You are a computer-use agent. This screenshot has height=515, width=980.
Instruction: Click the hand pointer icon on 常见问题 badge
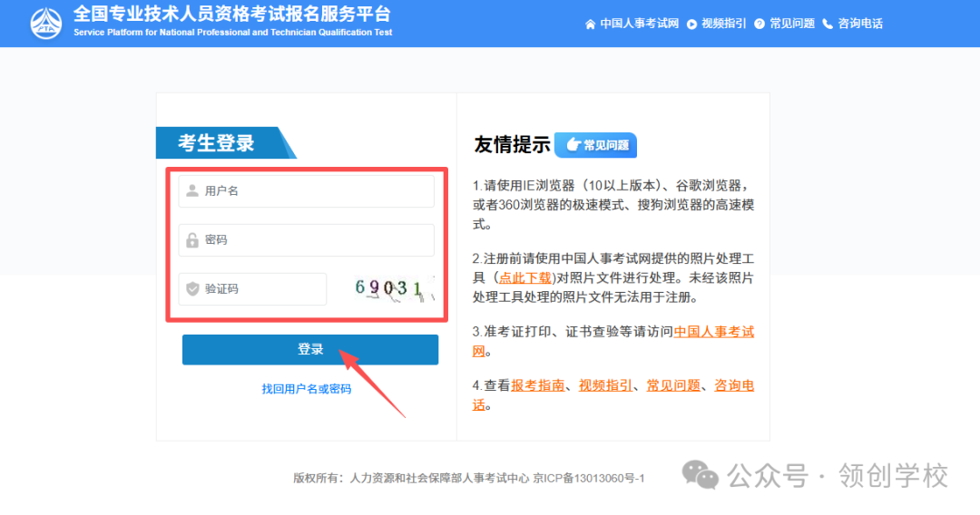click(x=573, y=145)
